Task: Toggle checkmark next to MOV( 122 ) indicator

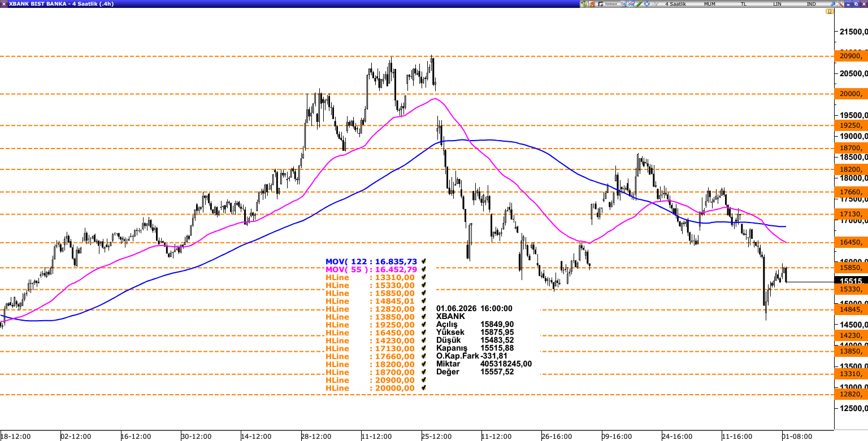Action: click(423, 261)
